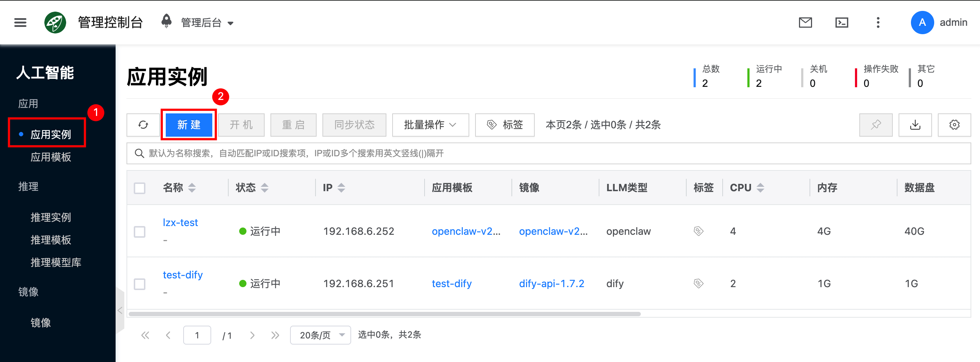Image resolution: width=980 pixels, height=362 pixels.
Task: Check the select-all checkbox in table header
Action: coord(140,188)
